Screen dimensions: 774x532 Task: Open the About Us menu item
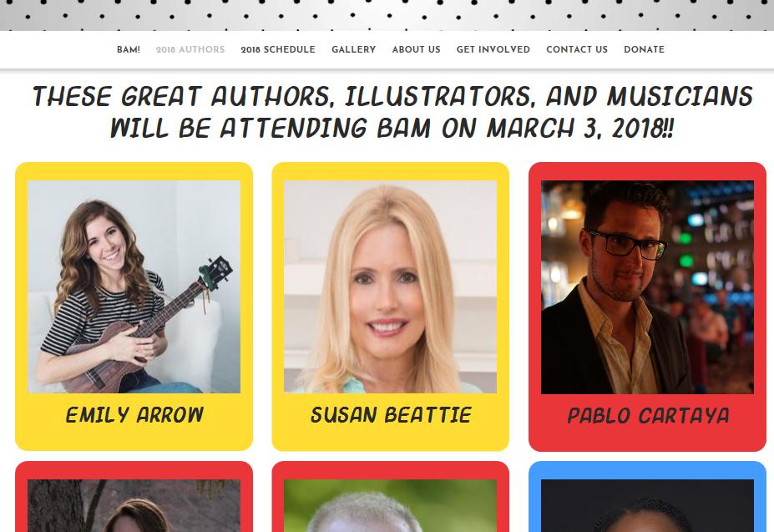coord(416,50)
